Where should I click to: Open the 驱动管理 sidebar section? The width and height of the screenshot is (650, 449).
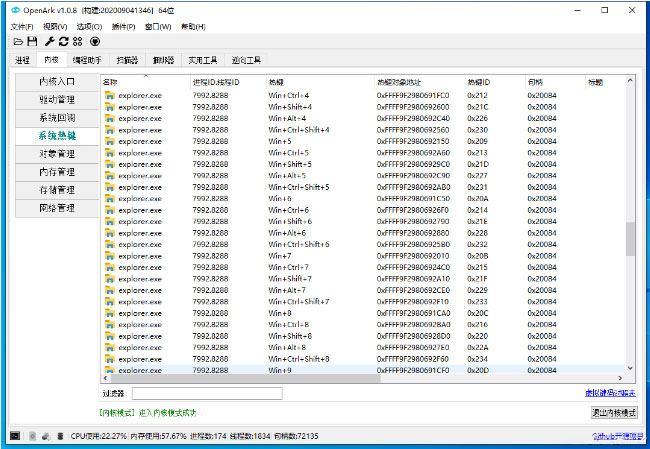57,100
